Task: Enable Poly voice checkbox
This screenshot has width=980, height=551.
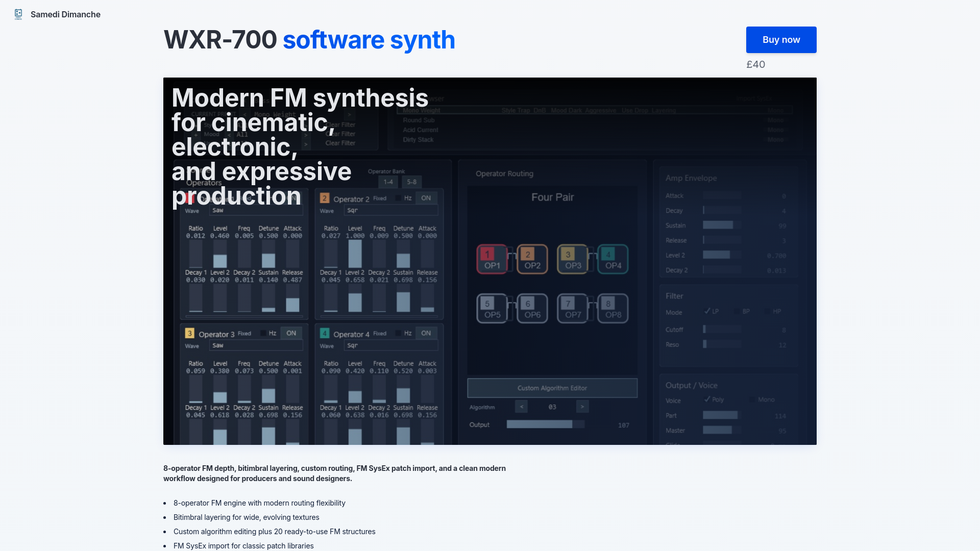Action: [x=707, y=399]
